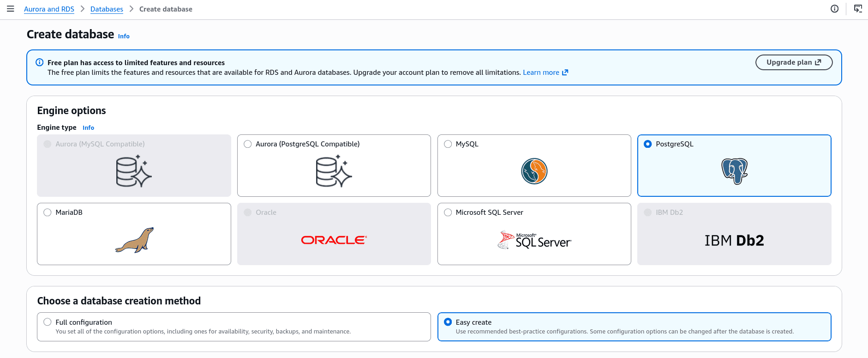The image size is (868, 358).
Task: Open the hamburger navigation menu
Action: tap(11, 9)
